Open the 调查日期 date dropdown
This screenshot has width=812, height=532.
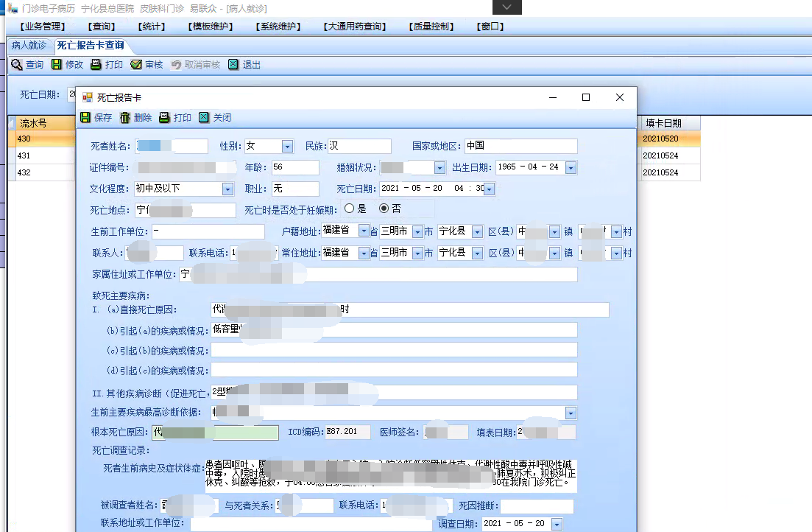tap(557, 524)
